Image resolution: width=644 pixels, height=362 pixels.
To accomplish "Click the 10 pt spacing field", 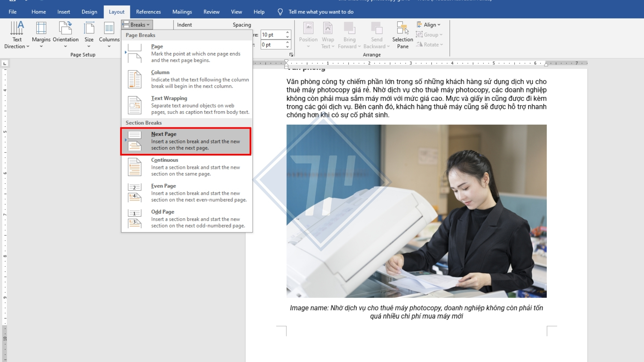I will (273, 35).
